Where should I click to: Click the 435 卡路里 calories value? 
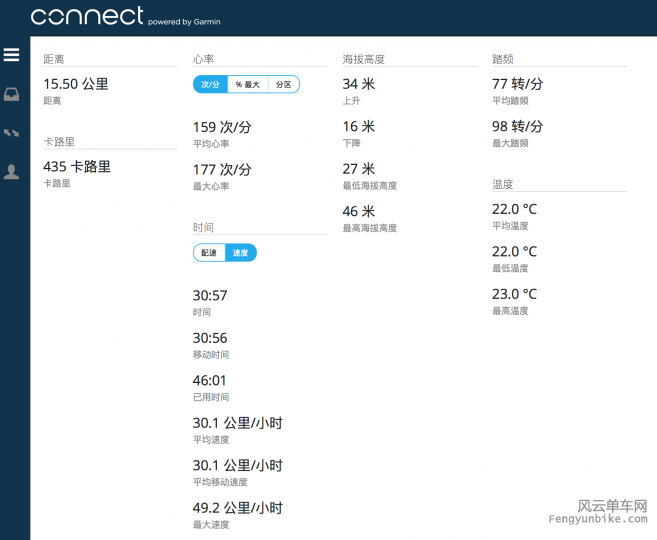[x=77, y=167]
